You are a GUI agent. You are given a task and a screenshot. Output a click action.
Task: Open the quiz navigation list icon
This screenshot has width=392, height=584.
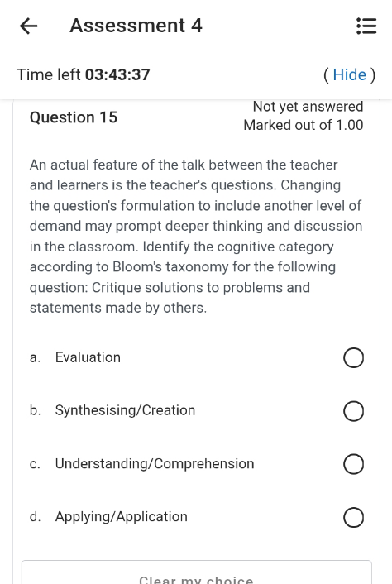(x=366, y=26)
